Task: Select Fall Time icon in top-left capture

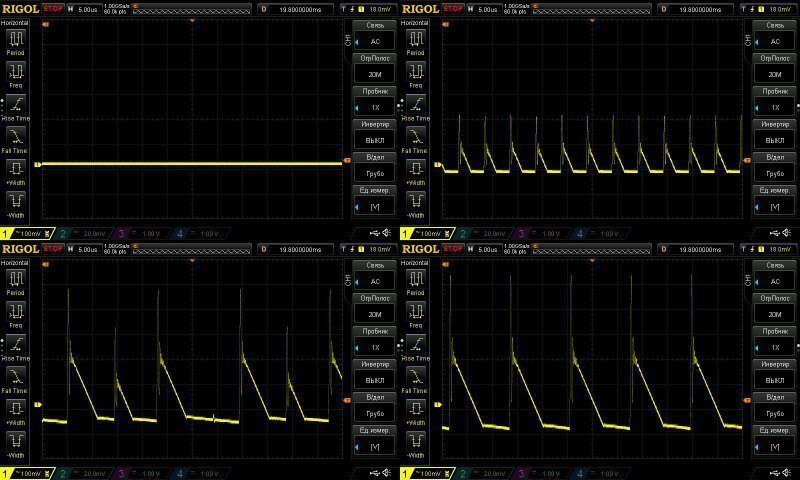Action: [x=16, y=137]
